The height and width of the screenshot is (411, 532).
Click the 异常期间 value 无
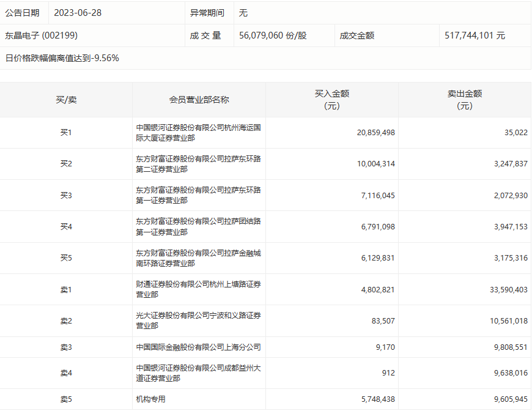tap(243, 13)
